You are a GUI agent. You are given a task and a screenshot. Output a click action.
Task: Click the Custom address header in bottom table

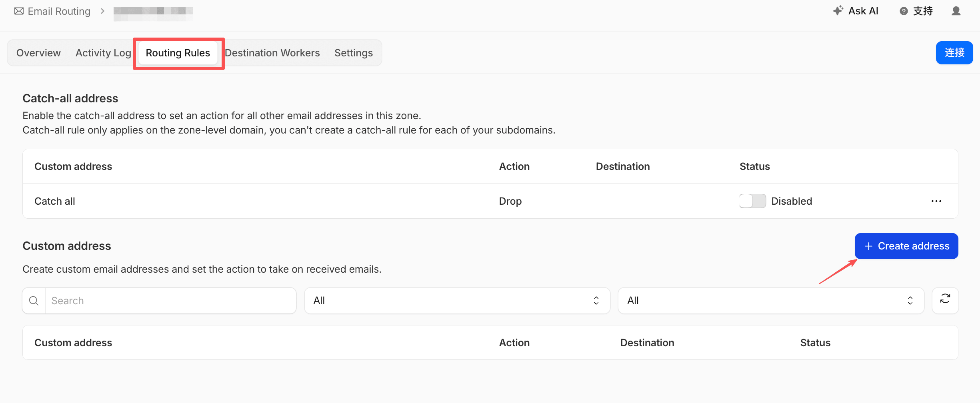coord(73,343)
